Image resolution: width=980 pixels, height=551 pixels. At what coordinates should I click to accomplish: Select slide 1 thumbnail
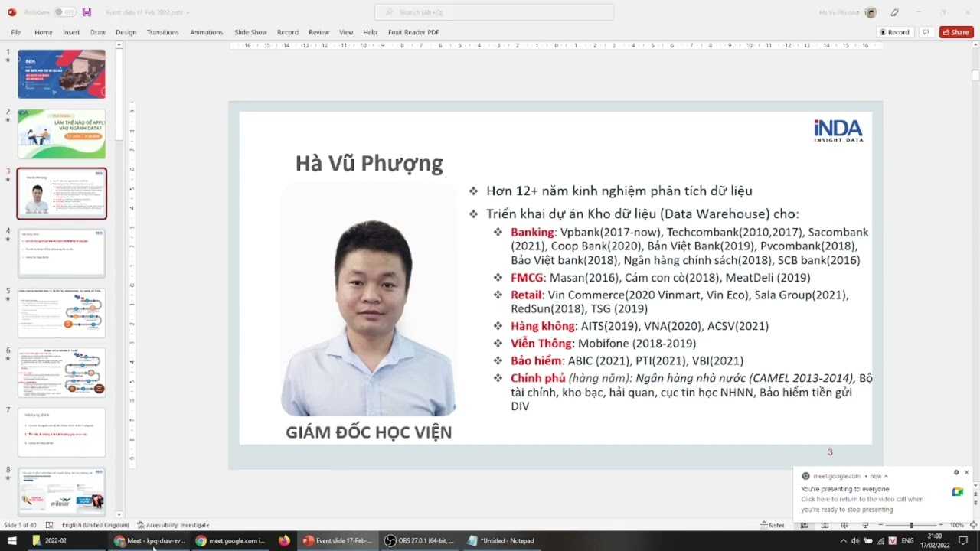click(61, 74)
